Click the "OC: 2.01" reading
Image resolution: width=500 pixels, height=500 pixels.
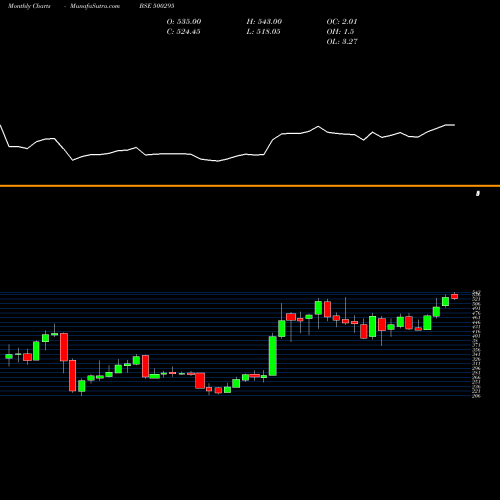[342, 22]
